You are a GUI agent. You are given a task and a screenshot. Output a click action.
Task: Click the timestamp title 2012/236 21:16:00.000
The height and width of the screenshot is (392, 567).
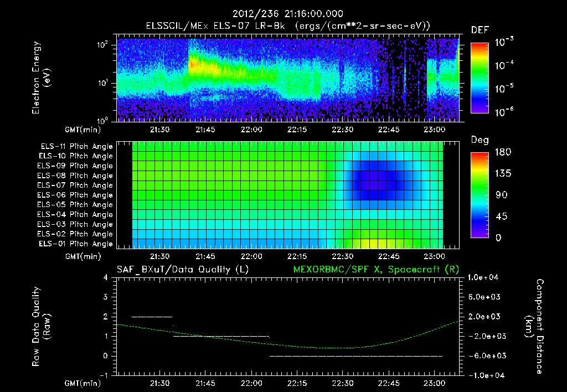click(x=287, y=14)
